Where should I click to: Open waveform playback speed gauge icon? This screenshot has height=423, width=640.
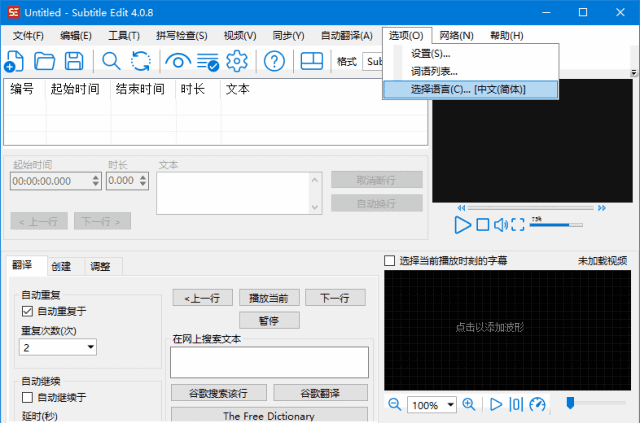point(537,405)
